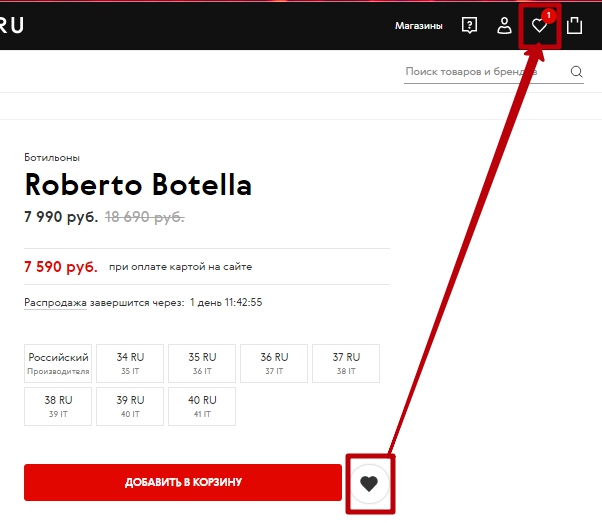The height and width of the screenshot is (523, 602).
Task: Select size 35 RU
Action: click(x=202, y=363)
